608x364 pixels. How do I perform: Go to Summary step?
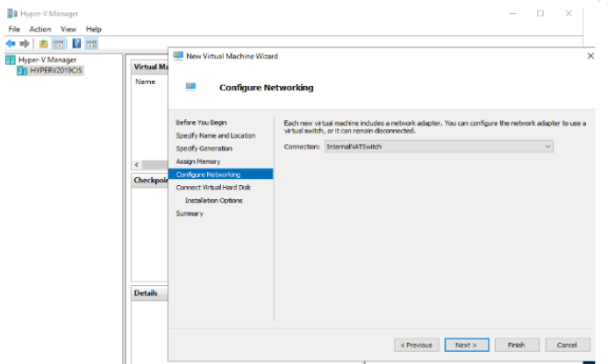click(x=190, y=214)
